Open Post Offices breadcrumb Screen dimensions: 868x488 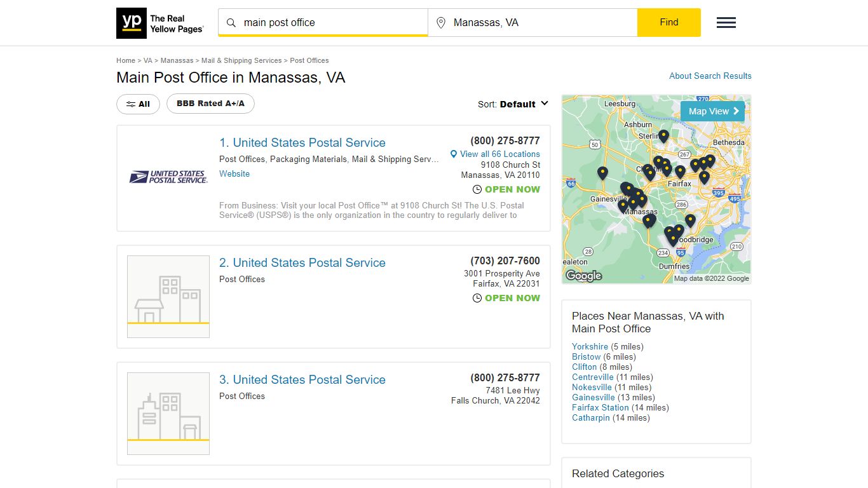coord(309,60)
